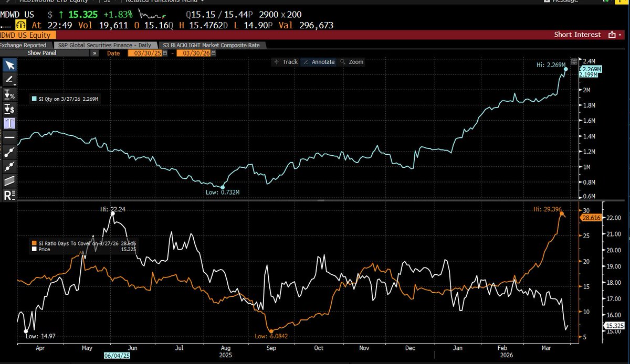
Task: Click the 2.199M axis value tag
Action: pyautogui.click(x=589, y=75)
